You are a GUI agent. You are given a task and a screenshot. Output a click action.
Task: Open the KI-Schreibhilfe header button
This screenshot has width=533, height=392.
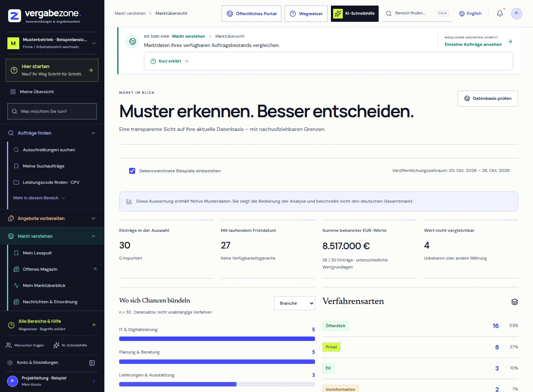pyautogui.click(x=355, y=14)
